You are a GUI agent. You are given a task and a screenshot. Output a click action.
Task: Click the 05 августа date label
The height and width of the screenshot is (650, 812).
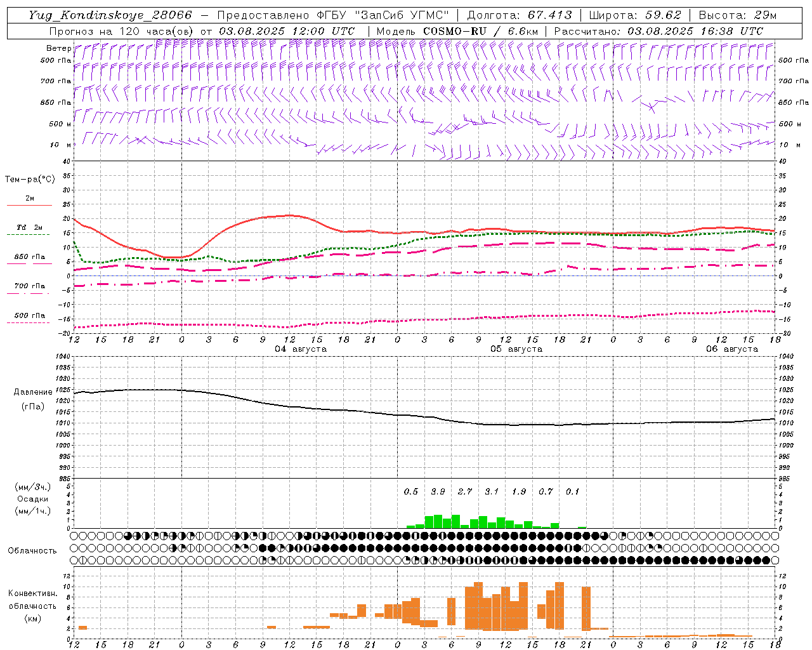(516, 349)
